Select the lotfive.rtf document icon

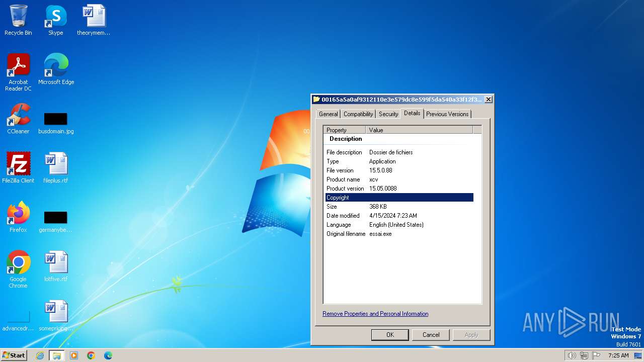coord(56,266)
